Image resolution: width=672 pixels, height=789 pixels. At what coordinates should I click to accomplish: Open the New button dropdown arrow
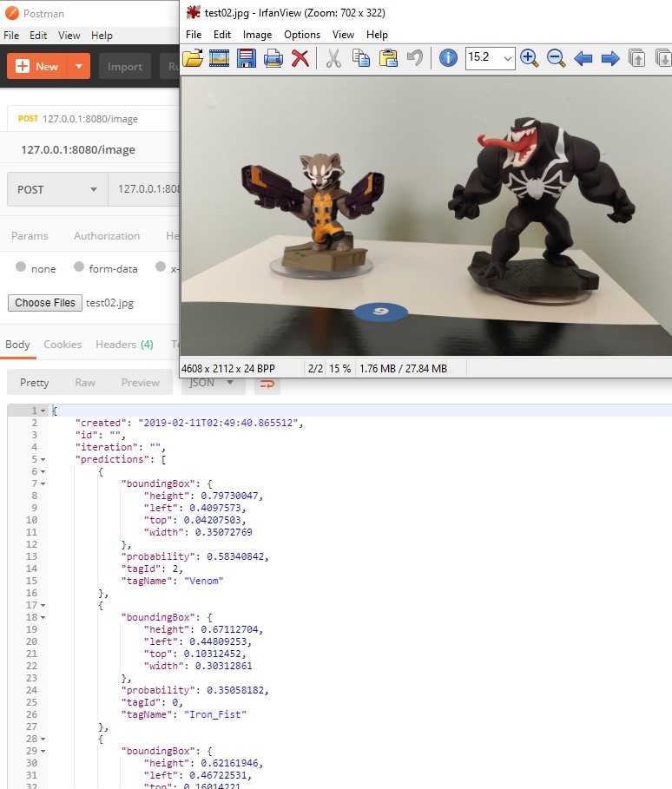point(78,66)
